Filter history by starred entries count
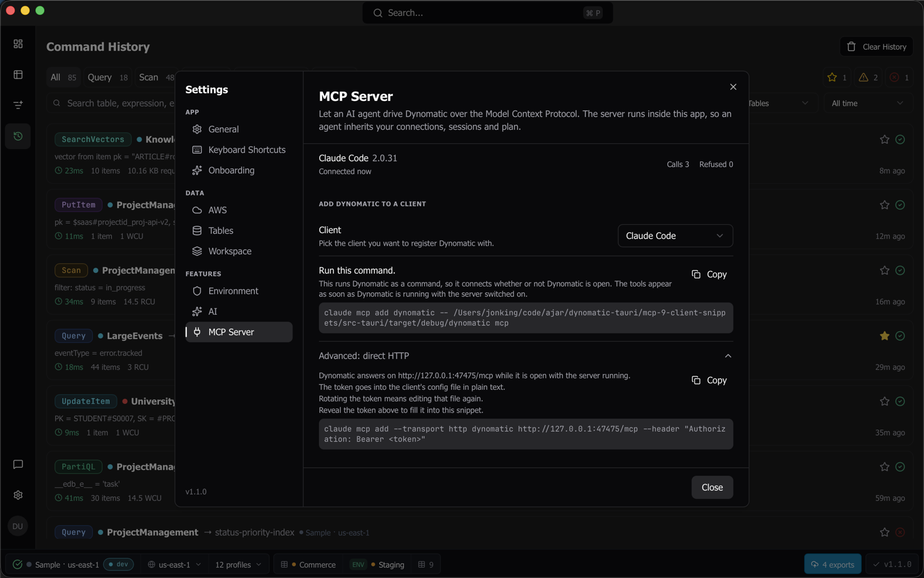Viewport: 924px width, 578px height. 837,78
